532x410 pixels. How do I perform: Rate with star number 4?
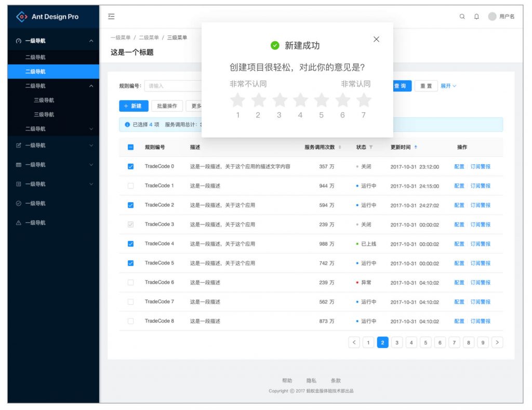[301, 100]
